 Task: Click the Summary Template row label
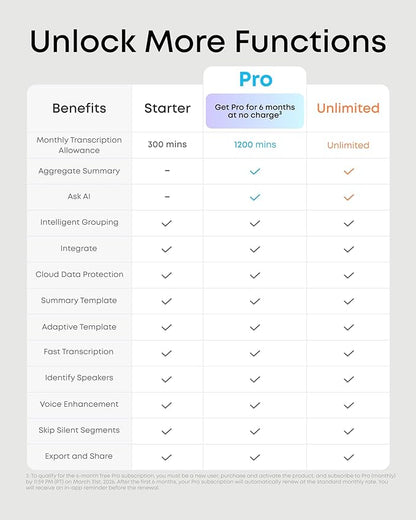79,301
